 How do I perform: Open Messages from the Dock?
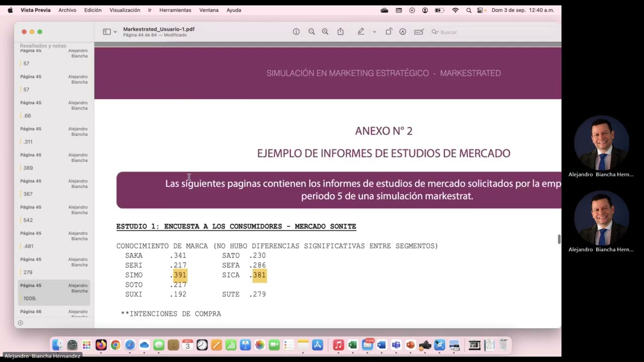click(x=159, y=345)
